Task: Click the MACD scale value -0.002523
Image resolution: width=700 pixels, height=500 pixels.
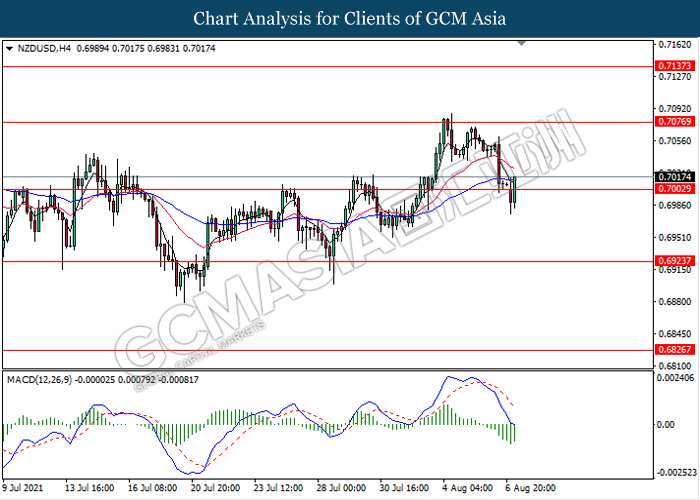Action: coord(676,472)
